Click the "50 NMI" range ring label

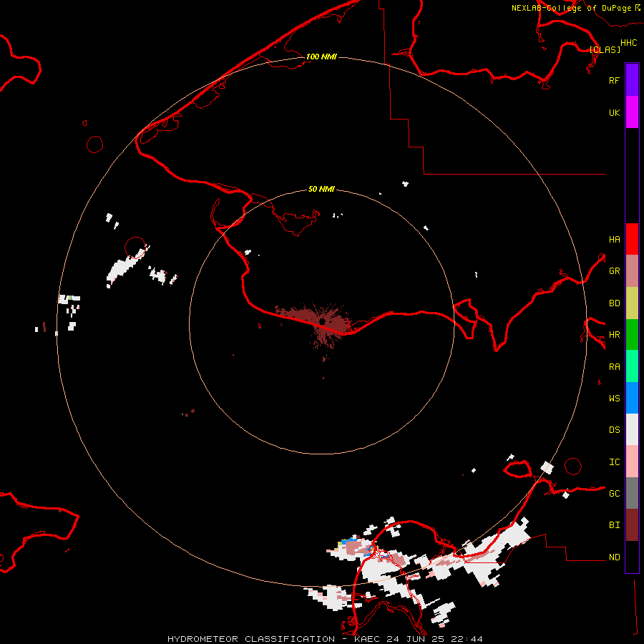click(321, 189)
